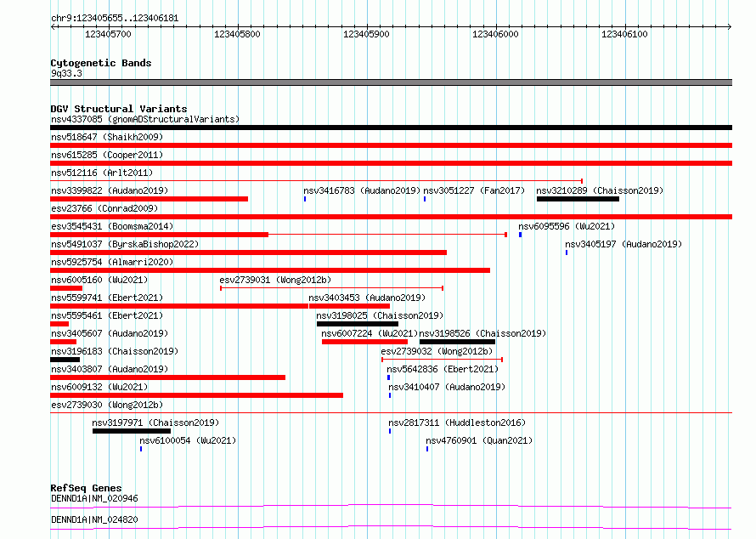
Task: Click the black bar under nsv3198025
Action: [358, 324]
